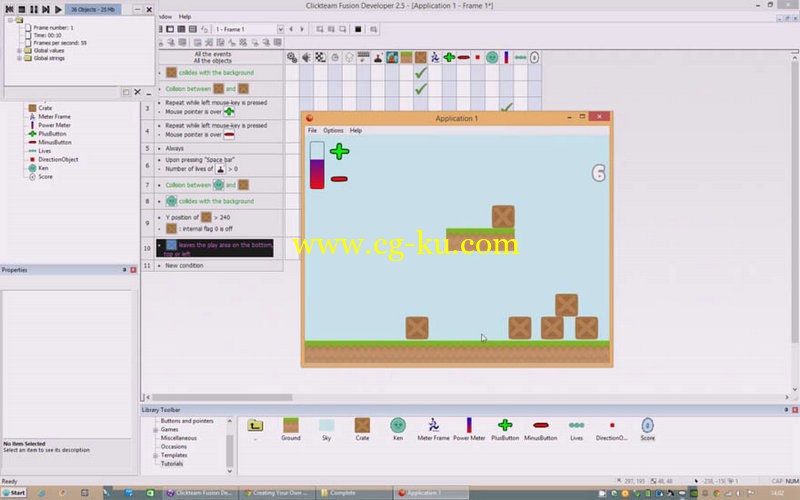Click the Keyboard object column icon
Image resolution: width=800 pixels, height=500 pixels.
tap(363, 58)
